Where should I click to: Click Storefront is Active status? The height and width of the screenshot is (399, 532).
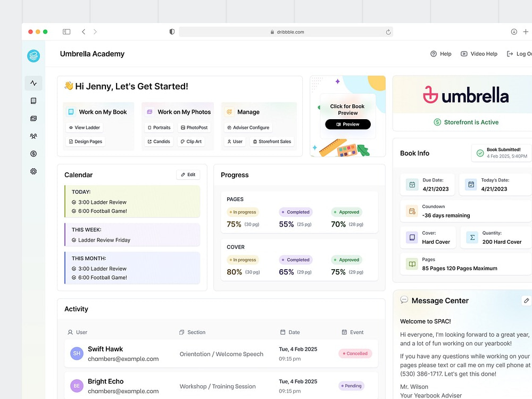[x=466, y=122]
